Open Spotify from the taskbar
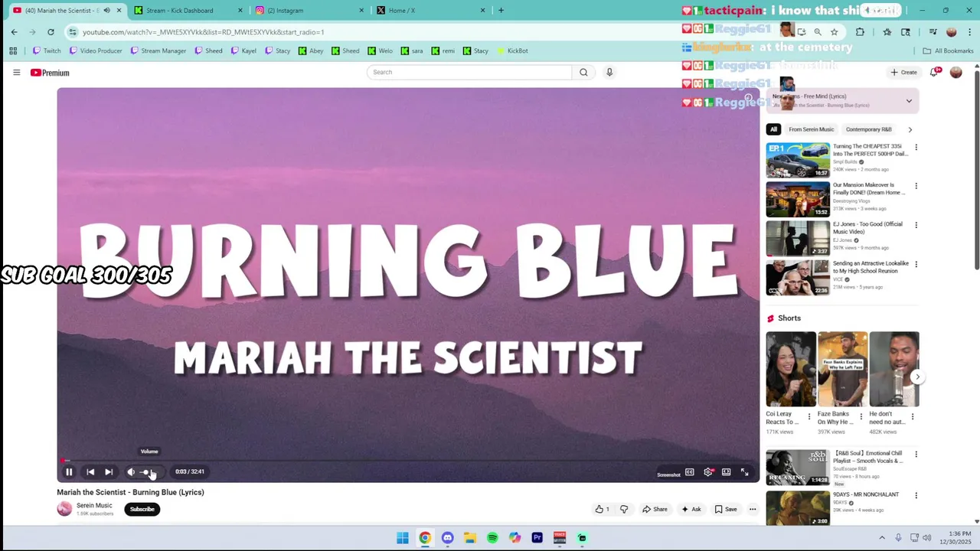Viewport: 980px width, 551px height. [x=492, y=538]
